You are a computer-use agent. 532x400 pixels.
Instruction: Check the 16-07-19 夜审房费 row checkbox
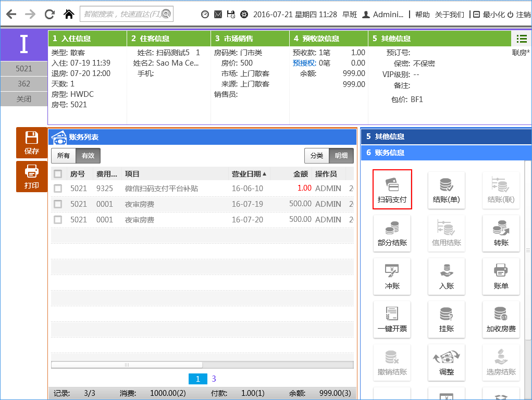(58, 204)
